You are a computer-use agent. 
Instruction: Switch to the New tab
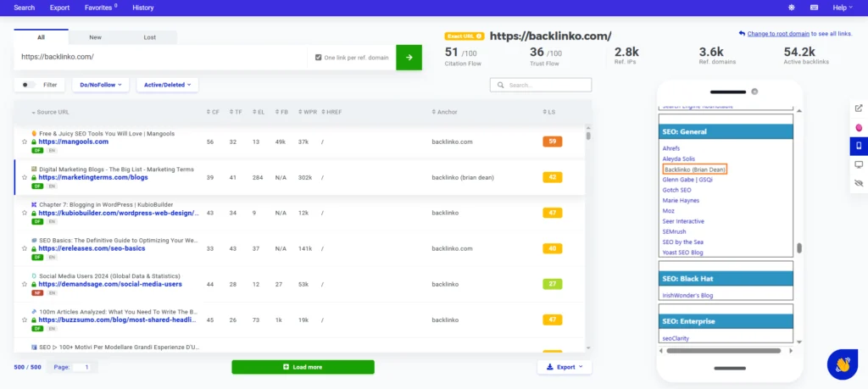(96, 37)
